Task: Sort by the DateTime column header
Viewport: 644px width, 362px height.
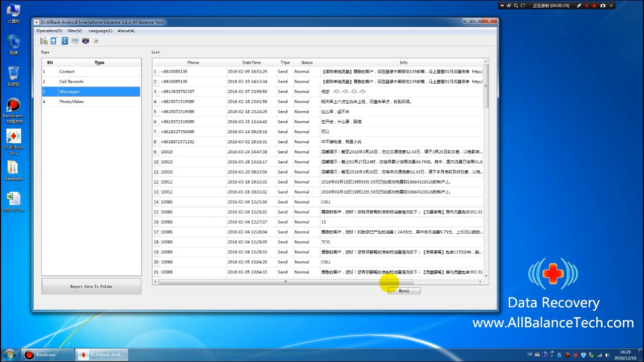Action: click(x=252, y=62)
